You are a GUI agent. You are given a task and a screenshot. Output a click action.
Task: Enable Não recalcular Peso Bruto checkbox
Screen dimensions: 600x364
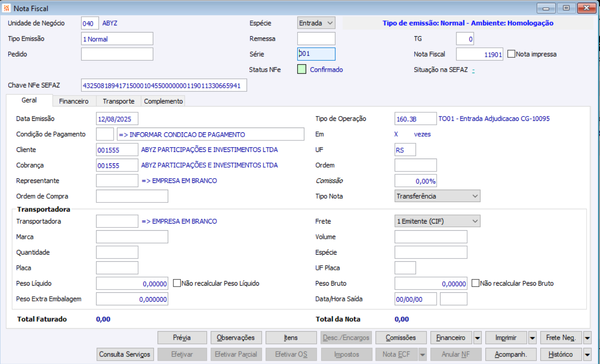pos(475,283)
